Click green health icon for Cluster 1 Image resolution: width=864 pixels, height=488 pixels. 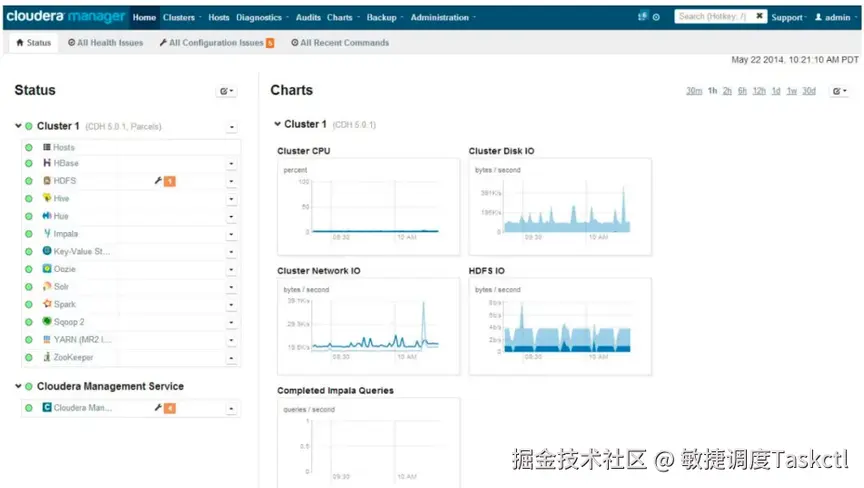29,126
